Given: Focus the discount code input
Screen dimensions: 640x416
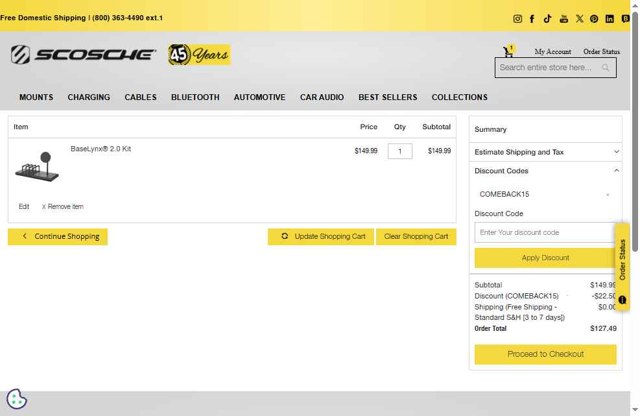Looking at the screenshot, I should 545,233.
